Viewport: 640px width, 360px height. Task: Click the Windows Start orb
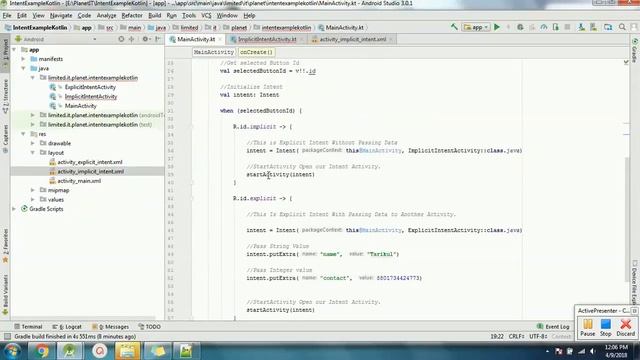click(x=12, y=351)
